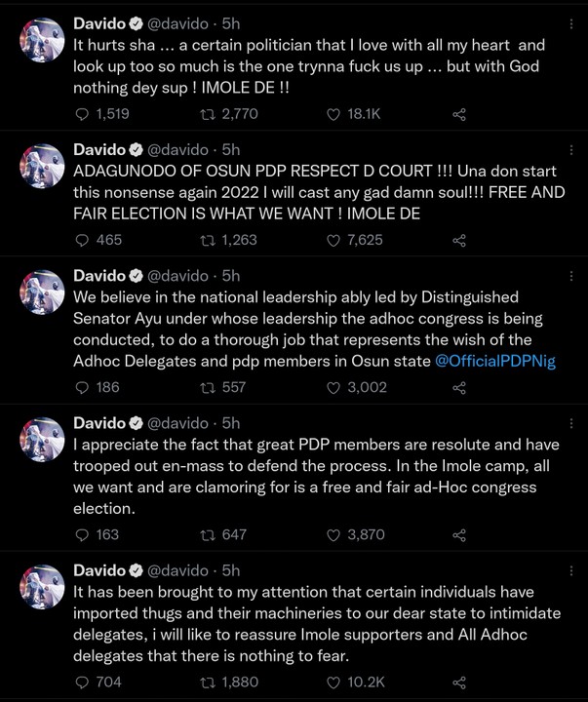Retweet the tweet with 1,263 retweets
This screenshot has height=702, width=588.
207,240
